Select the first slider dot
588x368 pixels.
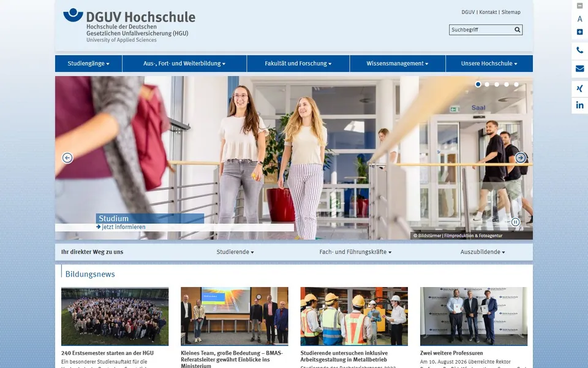(x=478, y=85)
